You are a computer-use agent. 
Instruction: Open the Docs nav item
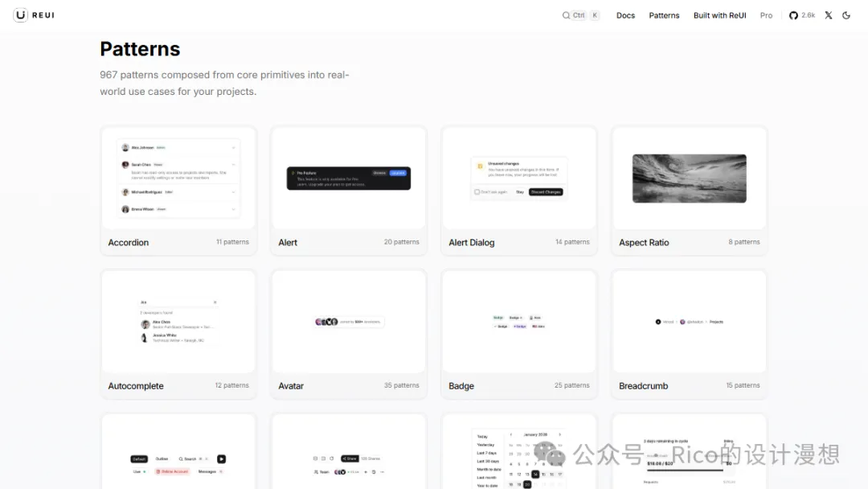pos(625,15)
